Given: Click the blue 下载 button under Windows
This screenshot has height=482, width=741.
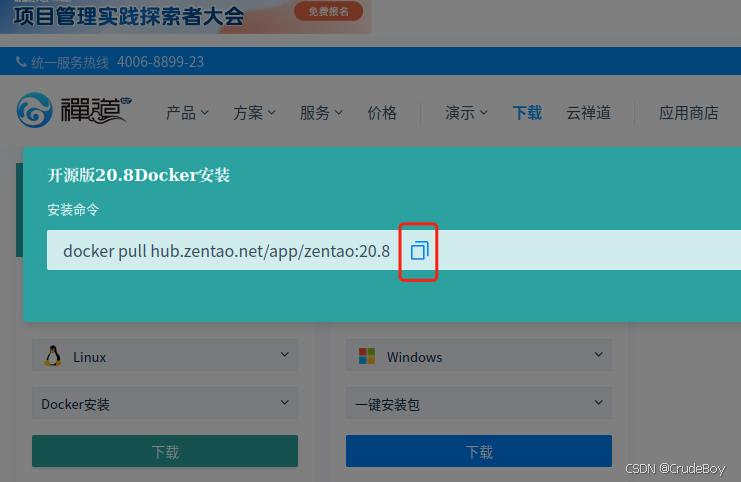Looking at the screenshot, I should (x=479, y=451).
